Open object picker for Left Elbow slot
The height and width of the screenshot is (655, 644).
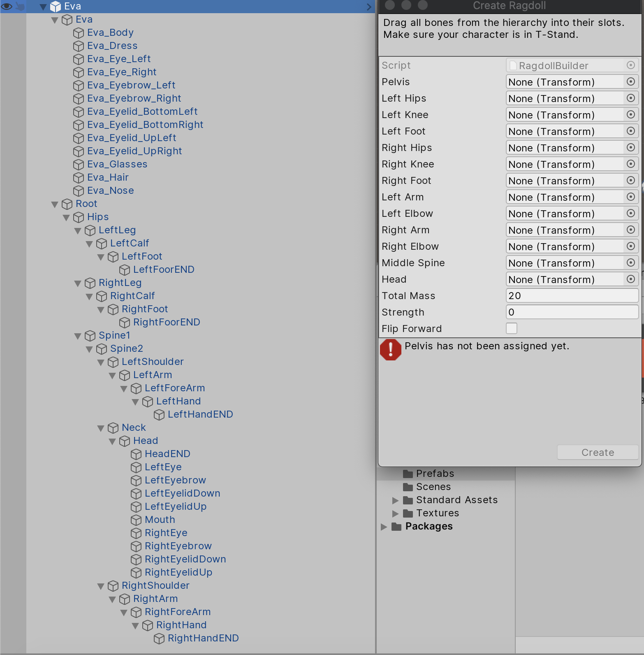tap(630, 213)
